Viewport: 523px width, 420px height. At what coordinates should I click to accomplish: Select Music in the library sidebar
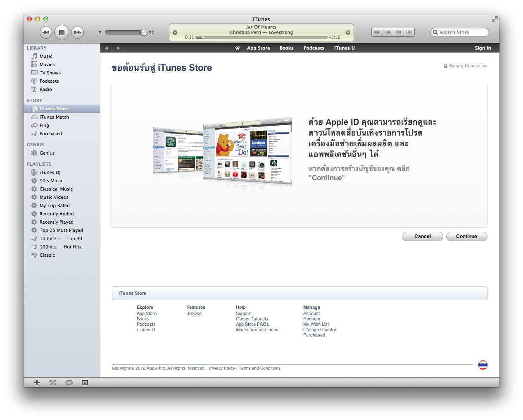(x=62, y=56)
